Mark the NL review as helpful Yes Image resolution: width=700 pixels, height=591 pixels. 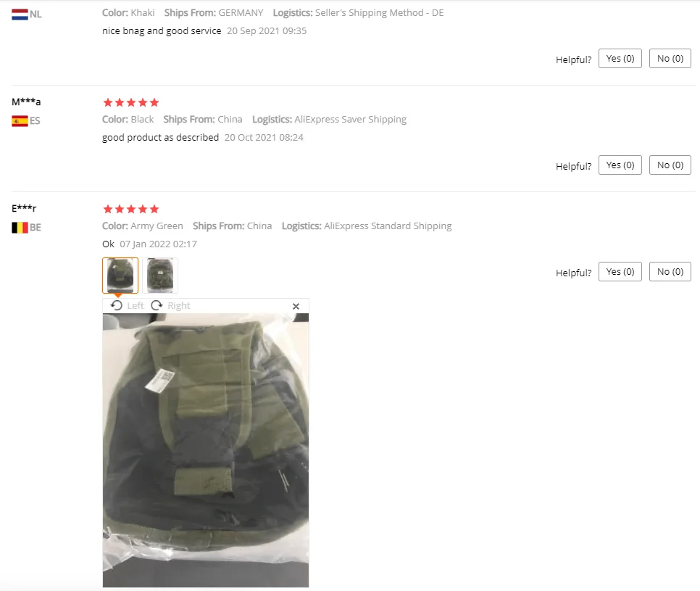[x=620, y=59]
